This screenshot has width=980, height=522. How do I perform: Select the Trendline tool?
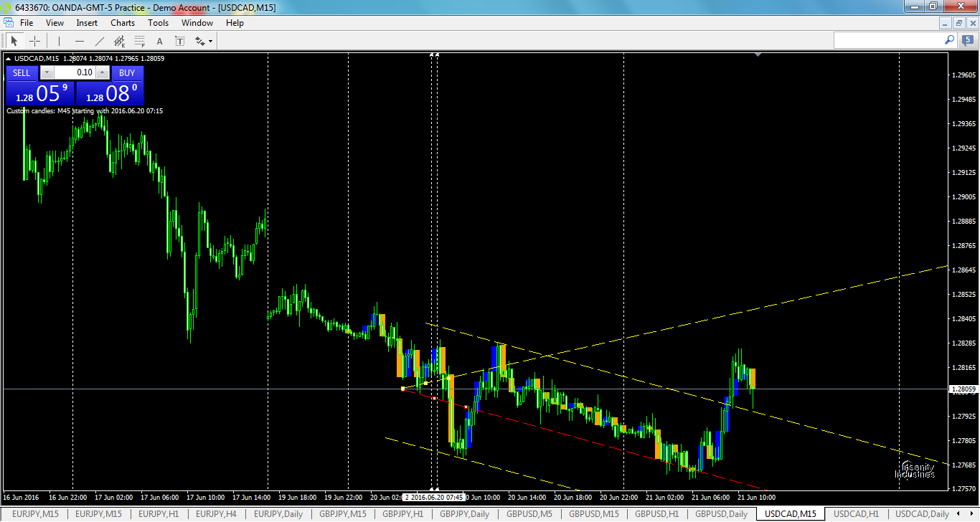pyautogui.click(x=98, y=41)
